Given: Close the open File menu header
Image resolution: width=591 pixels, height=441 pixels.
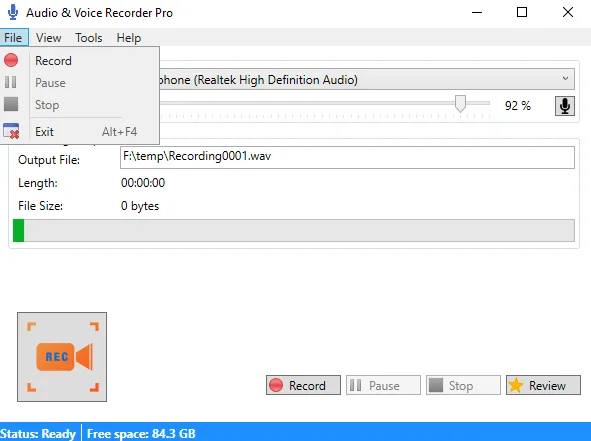Looking at the screenshot, I should pos(14,38).
